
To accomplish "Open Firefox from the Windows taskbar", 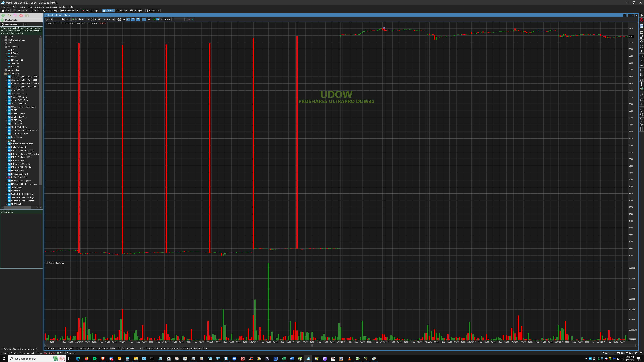I will tap(87, 358).
